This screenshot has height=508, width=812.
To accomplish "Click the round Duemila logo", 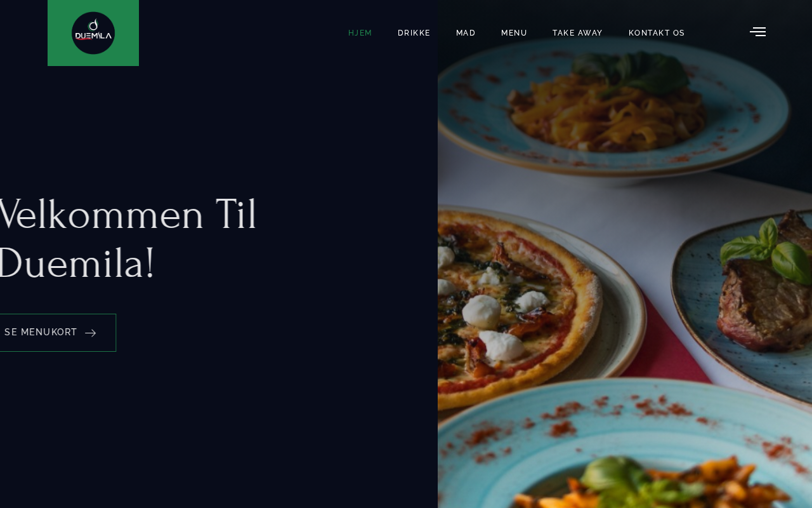I will 93,33.
